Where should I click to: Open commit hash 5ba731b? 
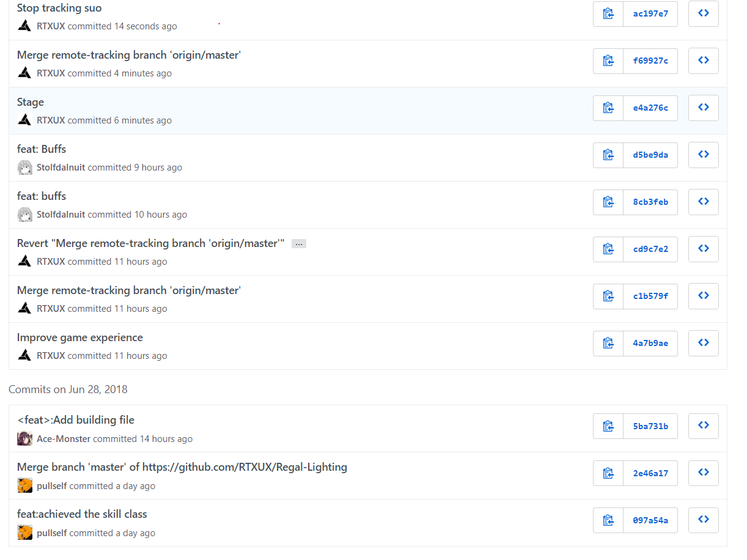[650, 426]
